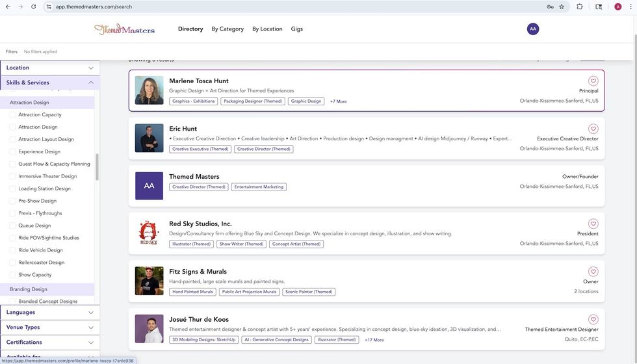Image resolution: width=637 pixels, height=364 pixels.
Task: Collapse the Skills & Services section
Action: point(50,83)
